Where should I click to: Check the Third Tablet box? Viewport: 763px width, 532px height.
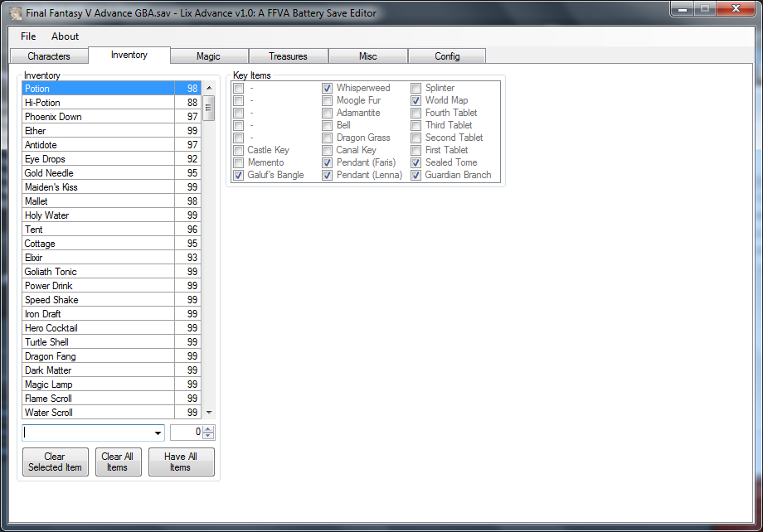(x=416, y=125)
